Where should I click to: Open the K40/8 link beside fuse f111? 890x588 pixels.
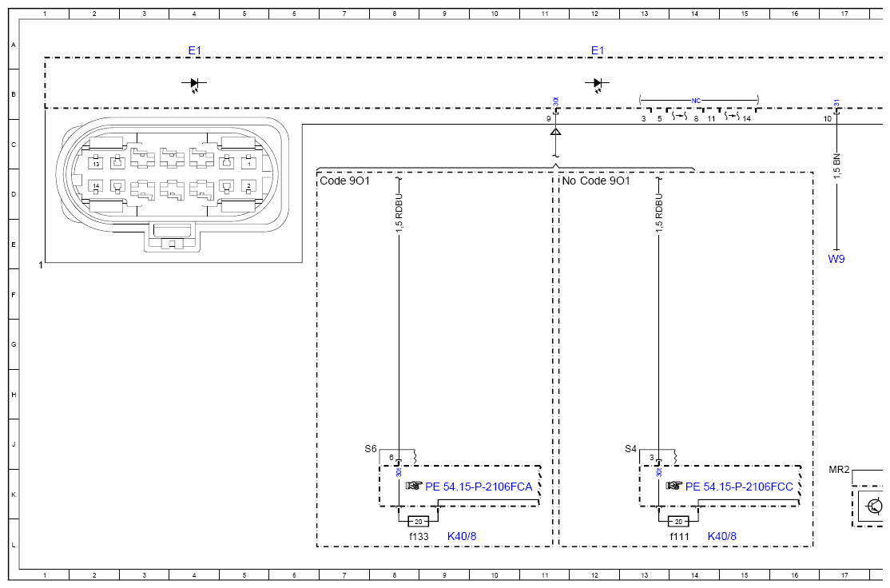pos(721,536)
